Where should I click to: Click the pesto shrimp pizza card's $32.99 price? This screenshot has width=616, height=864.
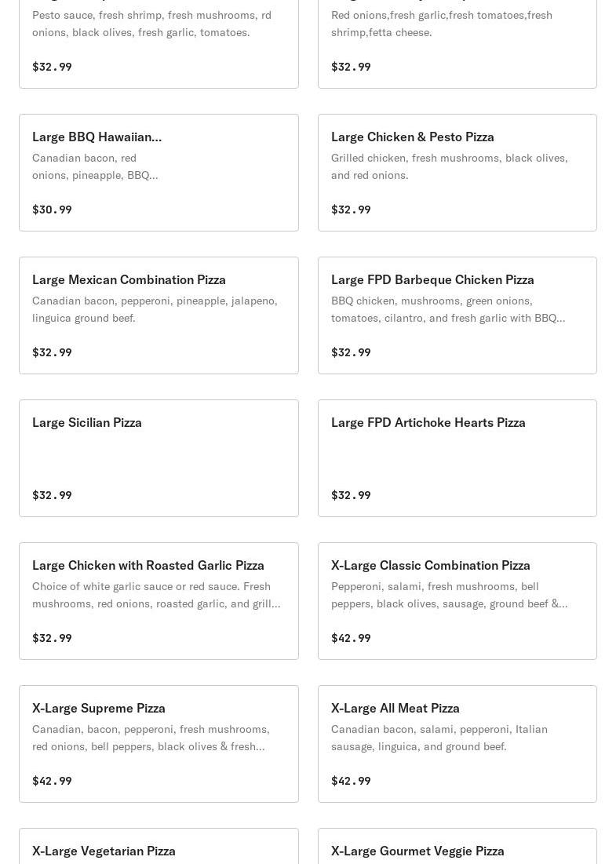(52, 67)
